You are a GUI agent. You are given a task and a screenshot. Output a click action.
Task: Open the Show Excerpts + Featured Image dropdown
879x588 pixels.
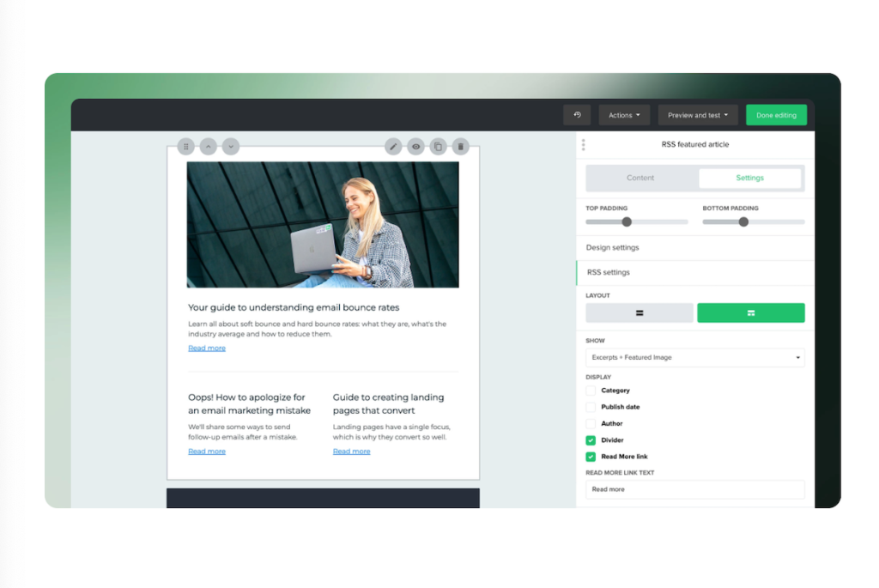(x=695, y=358)
